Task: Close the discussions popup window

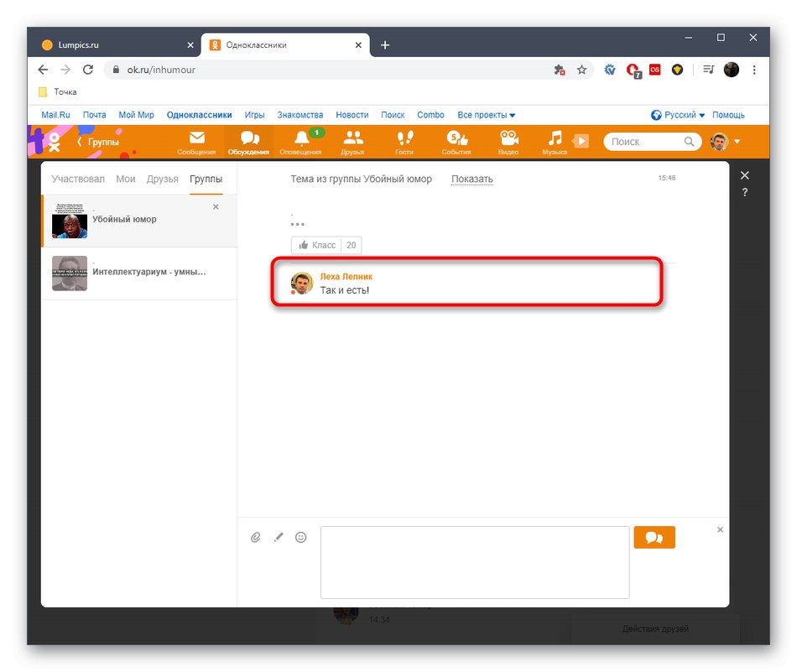Action: click(745, 175)
